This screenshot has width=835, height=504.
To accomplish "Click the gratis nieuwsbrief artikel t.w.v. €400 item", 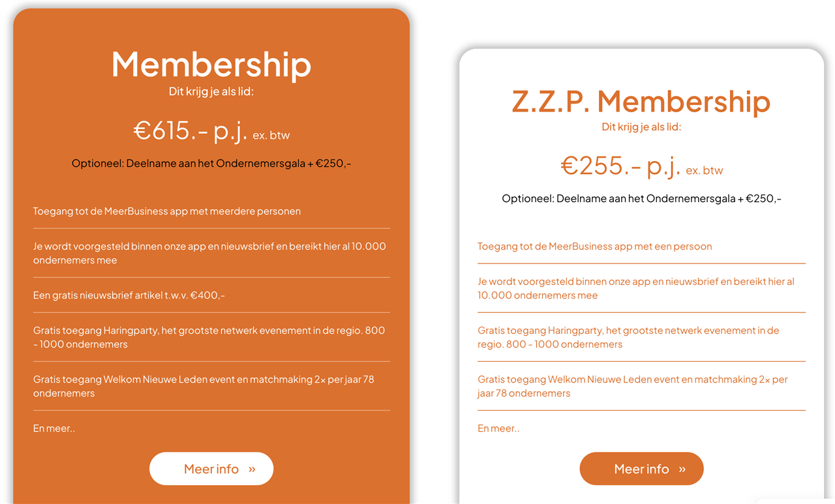I will pyautogui.click(x=129, y=295).
